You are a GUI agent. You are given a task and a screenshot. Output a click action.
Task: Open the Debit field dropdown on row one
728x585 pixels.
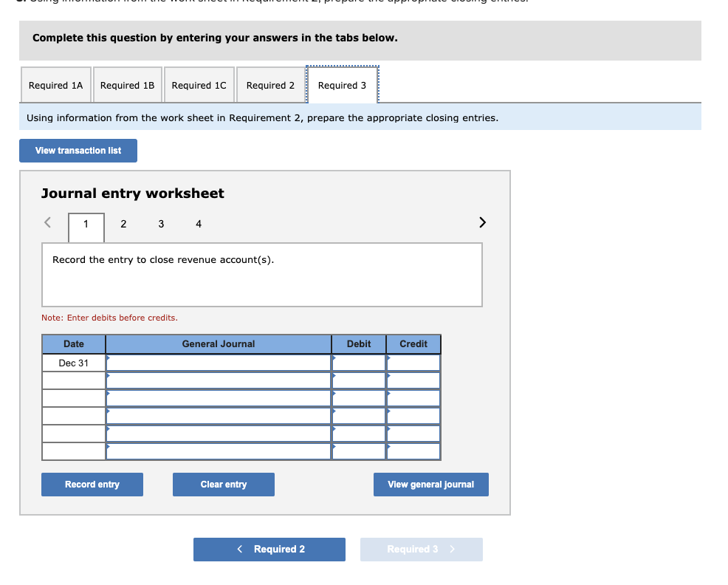pyautogui.click(x=358, y=362)
